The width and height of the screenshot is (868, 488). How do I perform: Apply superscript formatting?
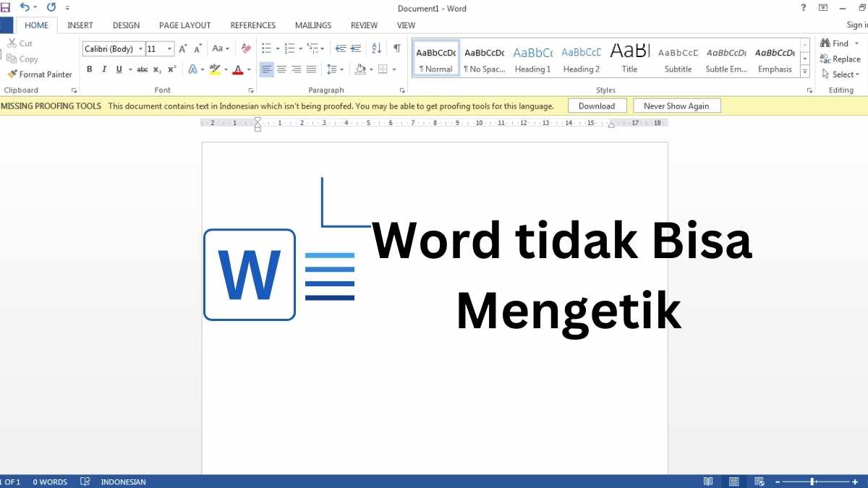pos(171,69)
